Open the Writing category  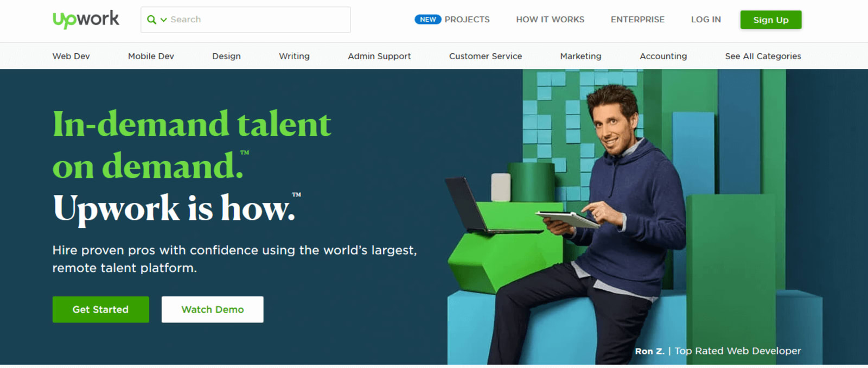click(294, 56)
